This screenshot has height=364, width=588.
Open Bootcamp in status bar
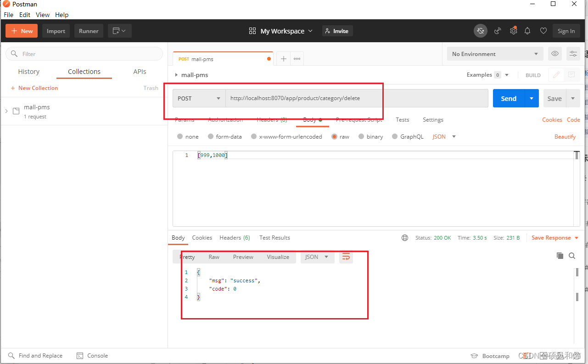click(x=490, y=356)
